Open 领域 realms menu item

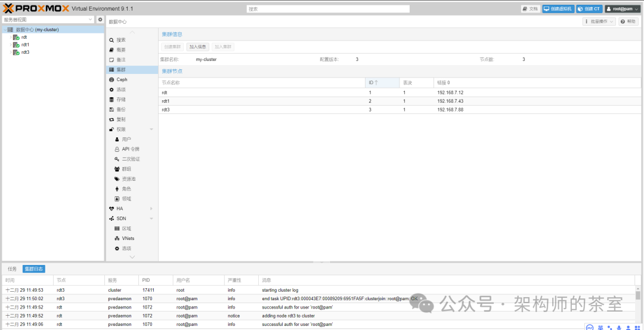(132, 199)
